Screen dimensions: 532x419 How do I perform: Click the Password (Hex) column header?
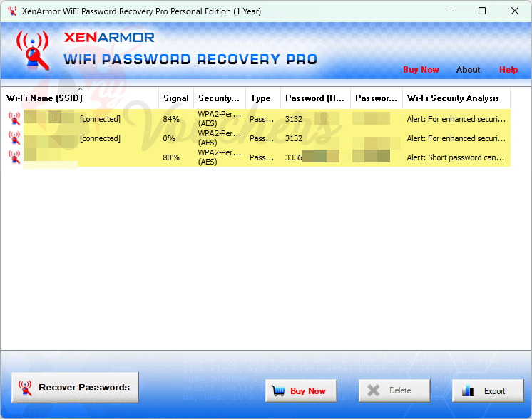[x=315, y=98]
